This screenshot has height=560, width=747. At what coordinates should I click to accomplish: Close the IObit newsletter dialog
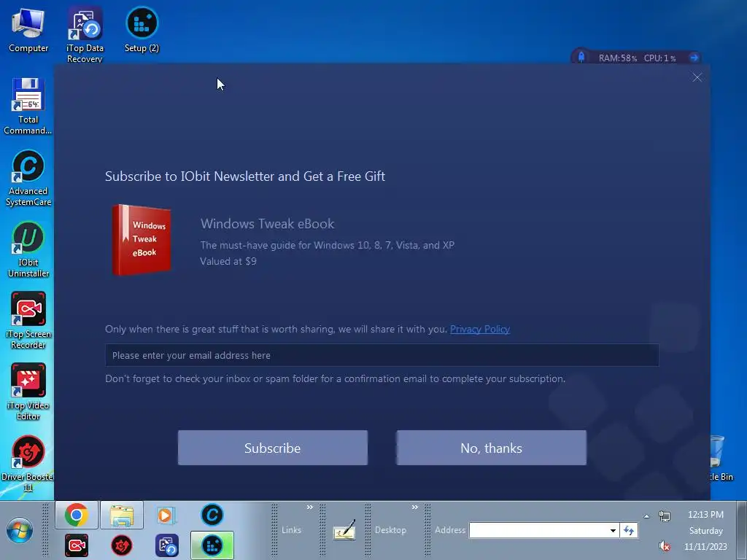tap(697, 77)
